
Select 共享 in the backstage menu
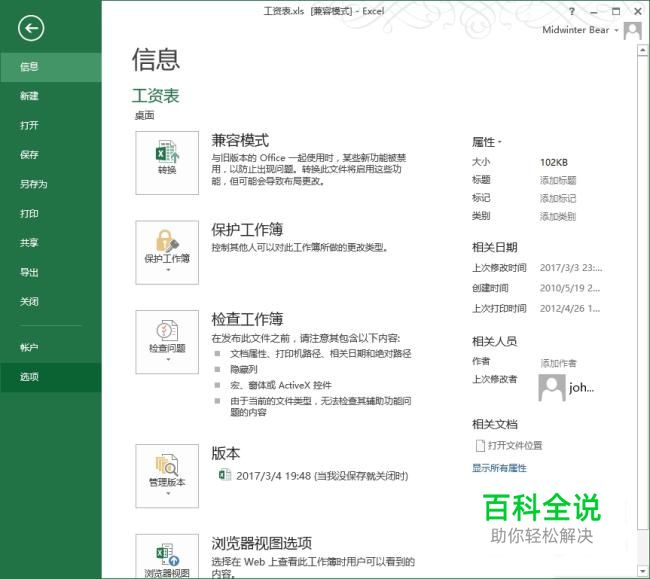coord(51,243)
